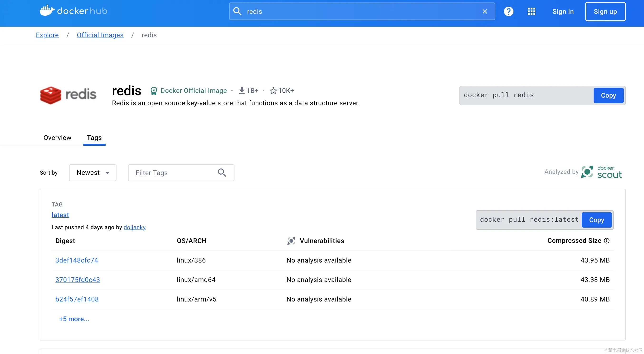Click the linux/arm/v5 architecture cell
This screenshot has width=644, height=354.
[196, 299]
